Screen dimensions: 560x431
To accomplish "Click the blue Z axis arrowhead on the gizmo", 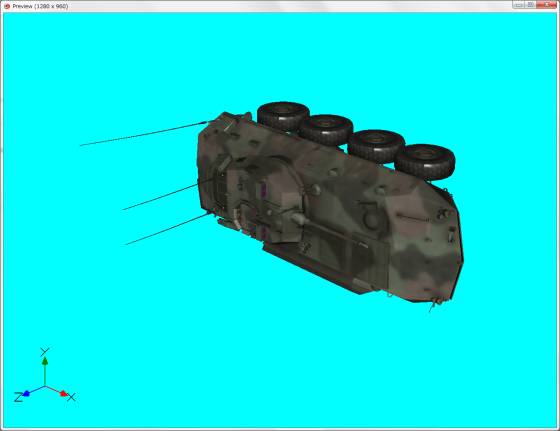I will click(x=26, y=394).
